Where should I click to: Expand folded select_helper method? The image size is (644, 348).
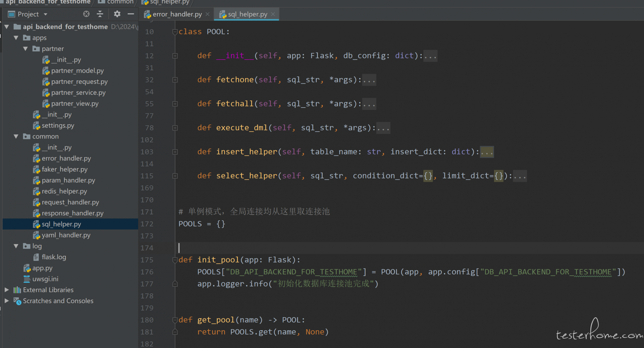point(175,176)
